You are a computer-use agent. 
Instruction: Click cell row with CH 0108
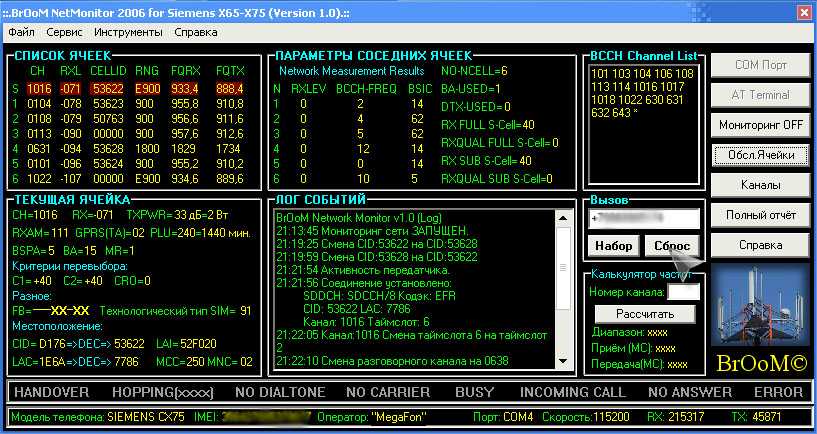[x=128, y=119]
